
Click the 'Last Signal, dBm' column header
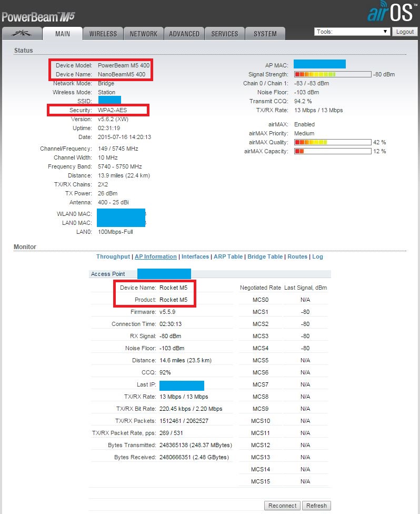click(x=305, y=288)
